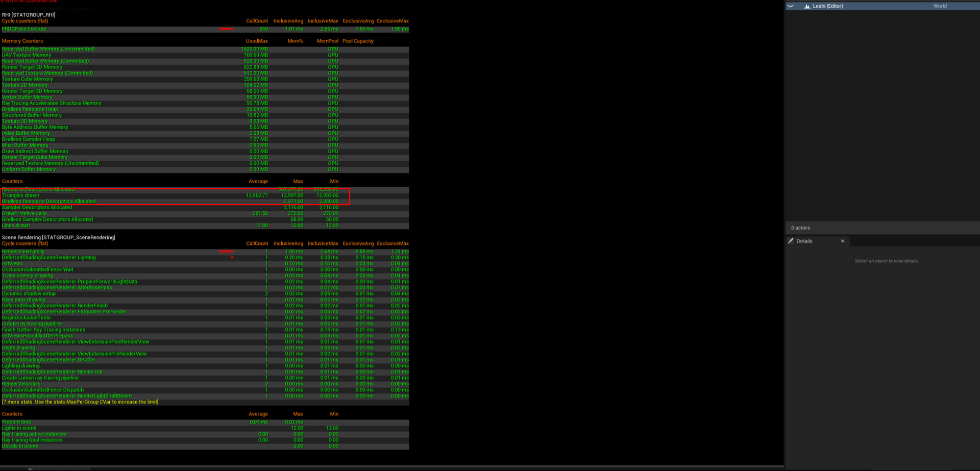Screen dimensions: 980x471
Task: Click the FRDGPass Execute stat entry
Action: click(24, 29)
